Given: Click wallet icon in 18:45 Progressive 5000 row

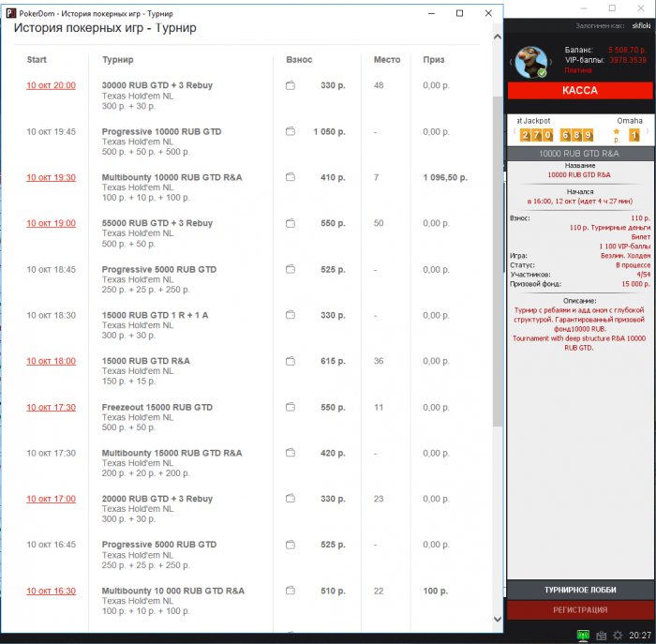Looking at the screenshot, I should 291,269.
